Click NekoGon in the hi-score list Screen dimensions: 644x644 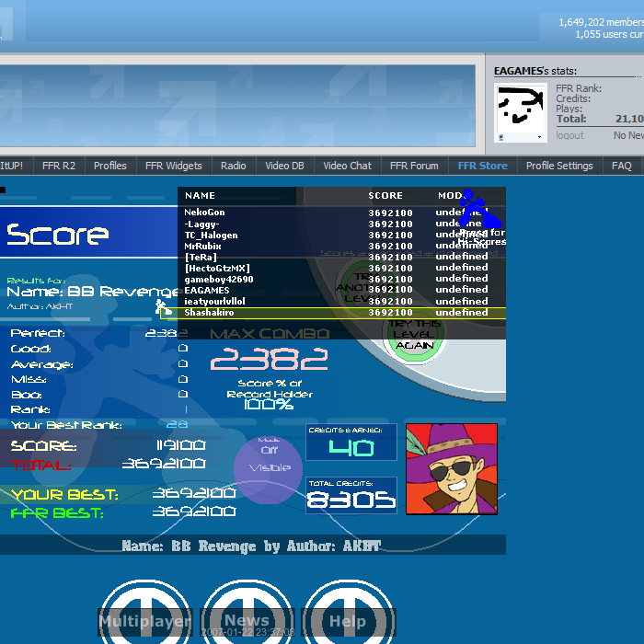pos(204,213)
